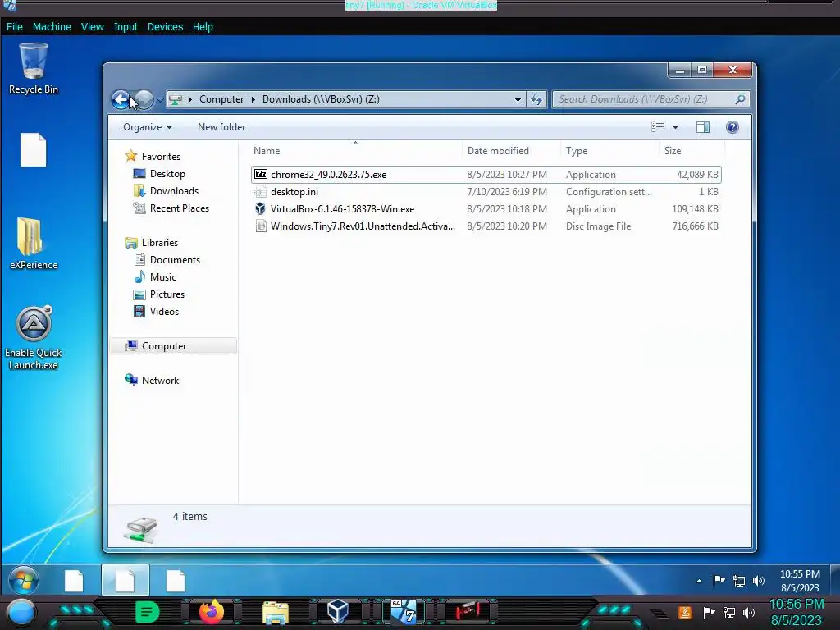The width and height of the screenshot is (840, 630).
Task: Click the green Spotify-style host taskbar icon
Action: click(147, 612)
